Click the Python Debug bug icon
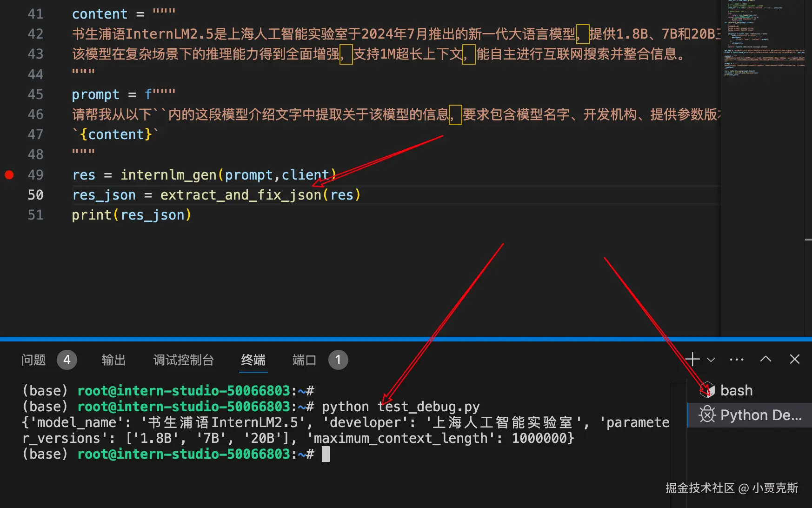812x508 pixels. 707,414
